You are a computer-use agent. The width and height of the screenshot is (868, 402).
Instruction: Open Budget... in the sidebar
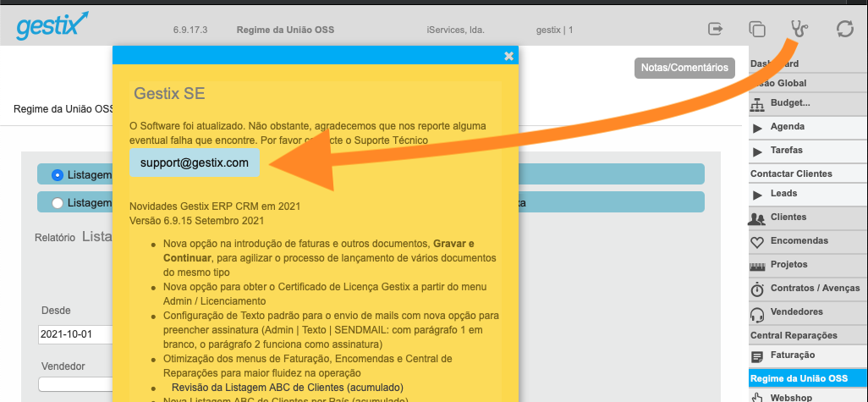(x=790, y=103)
